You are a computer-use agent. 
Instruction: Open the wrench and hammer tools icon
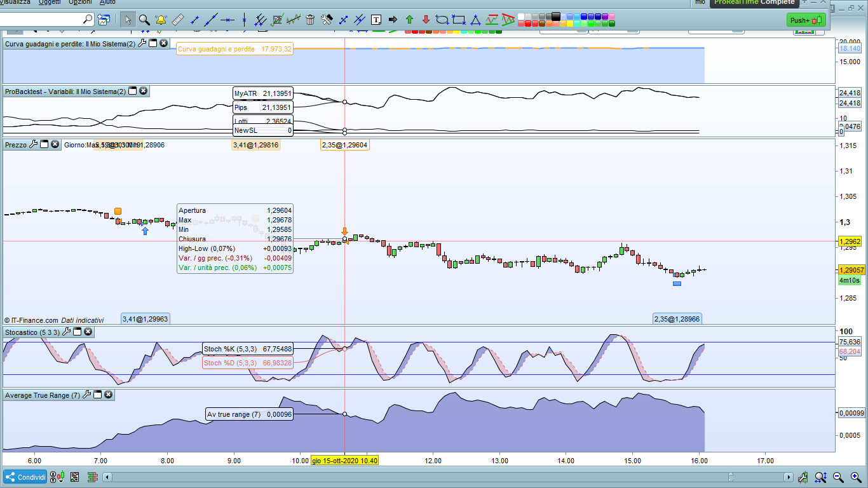(327, 20)
